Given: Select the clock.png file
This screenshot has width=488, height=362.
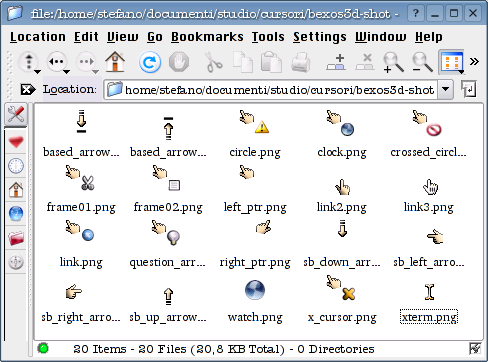Looking at the screenshot, I should coord(342,135).
